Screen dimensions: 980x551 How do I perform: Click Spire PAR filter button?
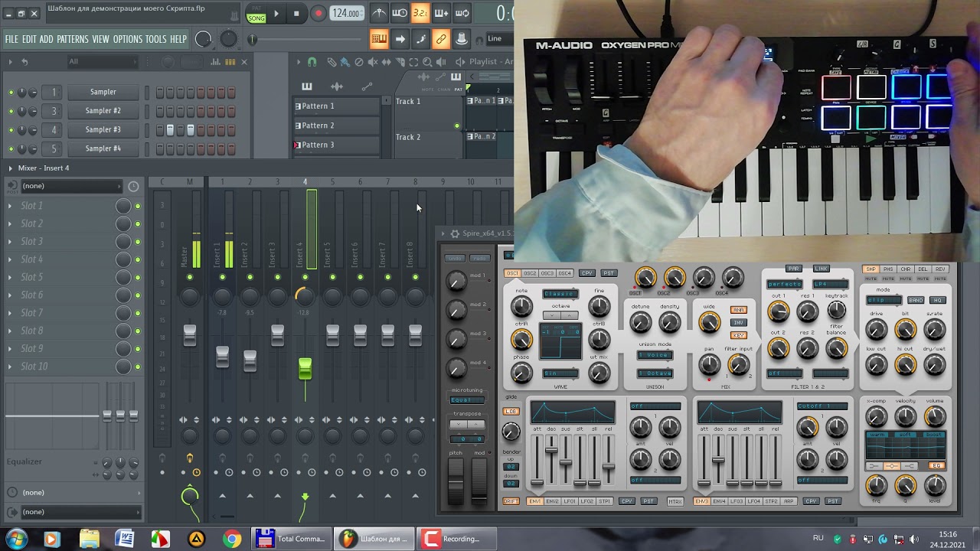click(x=794, y=269)
